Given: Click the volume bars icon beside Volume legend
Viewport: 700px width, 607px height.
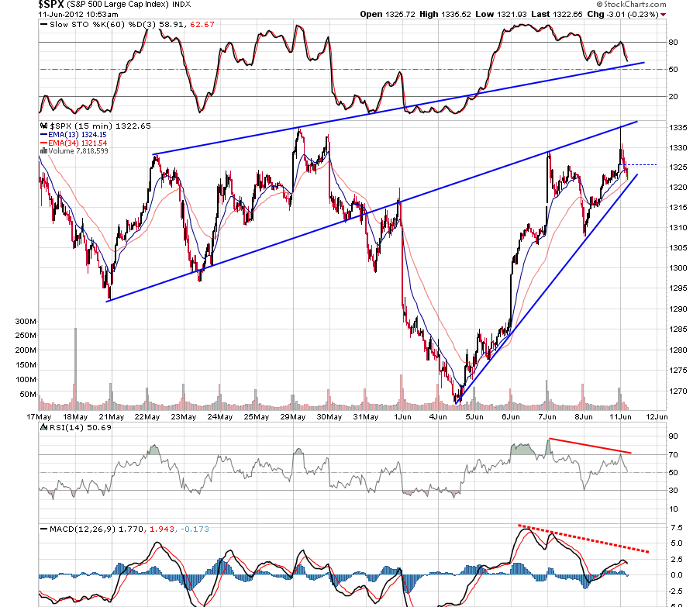Looking at the screenshot, I should pos(43,151).
